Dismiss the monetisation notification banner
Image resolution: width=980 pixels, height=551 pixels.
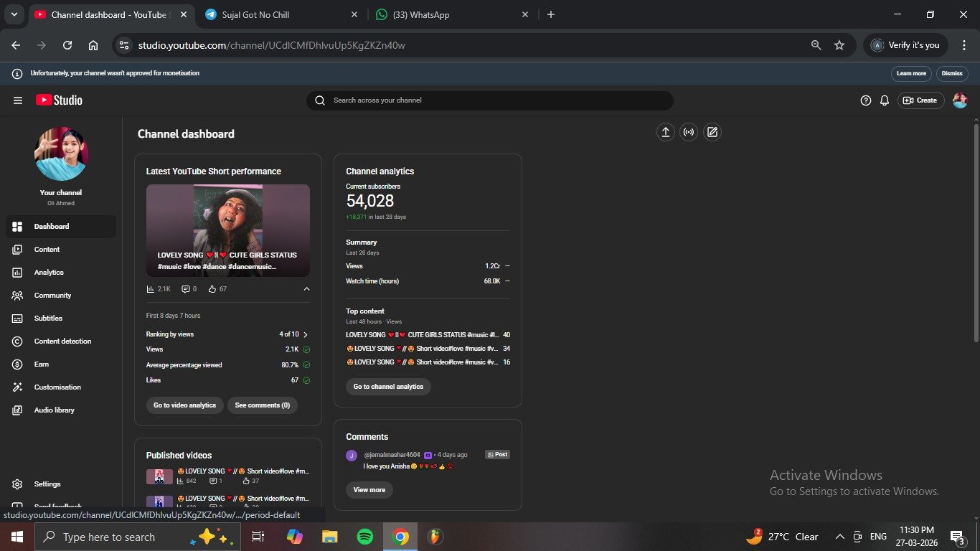click(952, 73)
